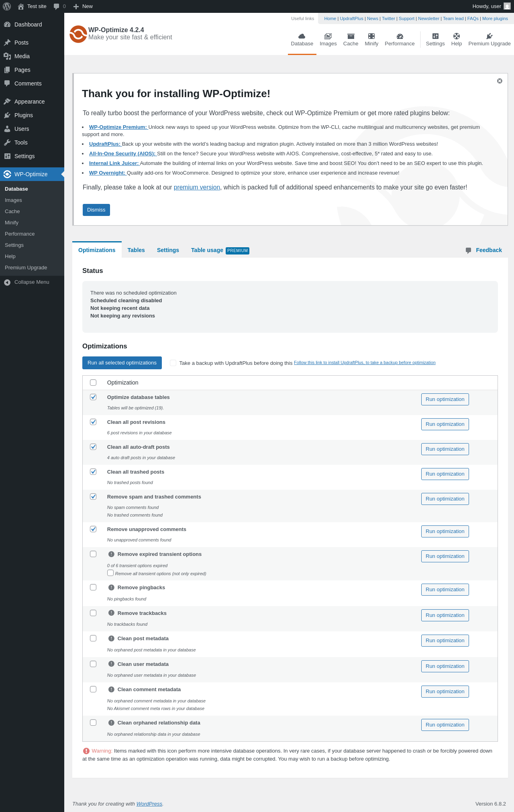Open the Table usage premium tab
Image resolution: width=514 pixels, height=812 pixels.
coord(220,250)
